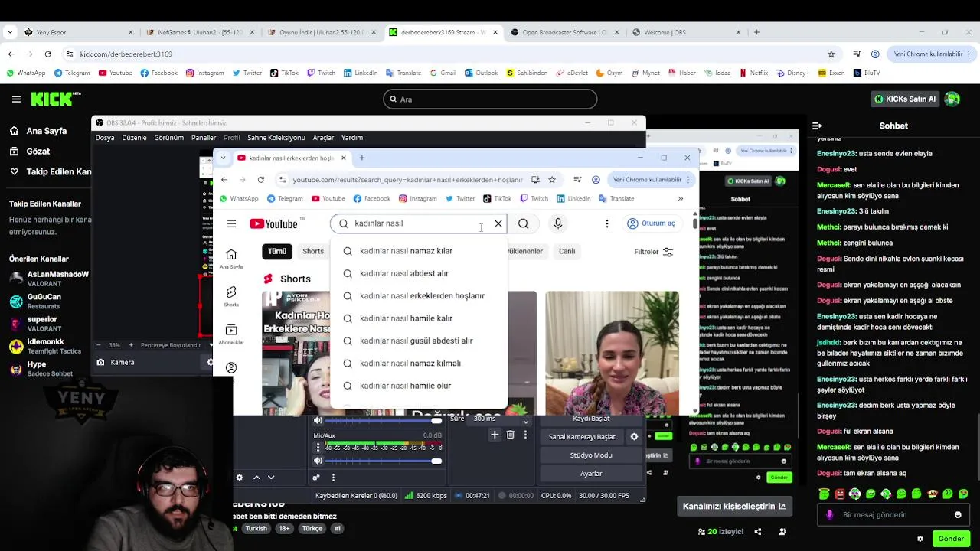Open source properties gear in OBS sources toolbar
Screen dimensions: 980x551
tap(240, 478)
